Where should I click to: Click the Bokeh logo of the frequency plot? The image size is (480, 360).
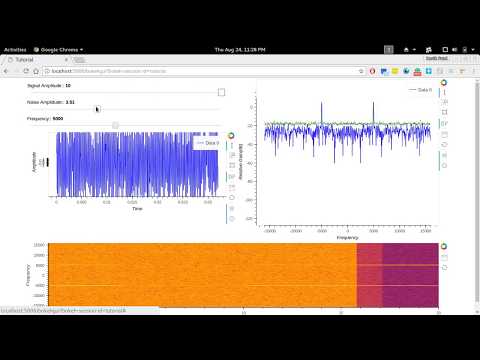444,83
